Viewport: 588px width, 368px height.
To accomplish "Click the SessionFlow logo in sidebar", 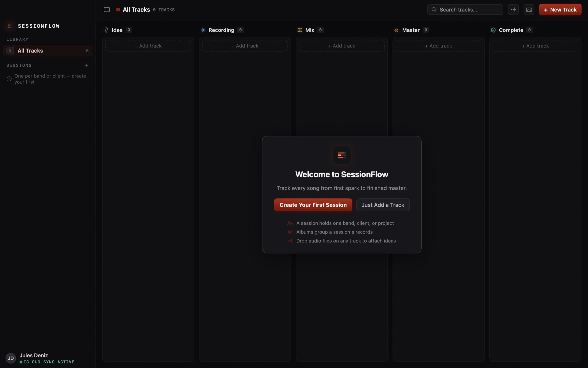I will pos(10,26).
